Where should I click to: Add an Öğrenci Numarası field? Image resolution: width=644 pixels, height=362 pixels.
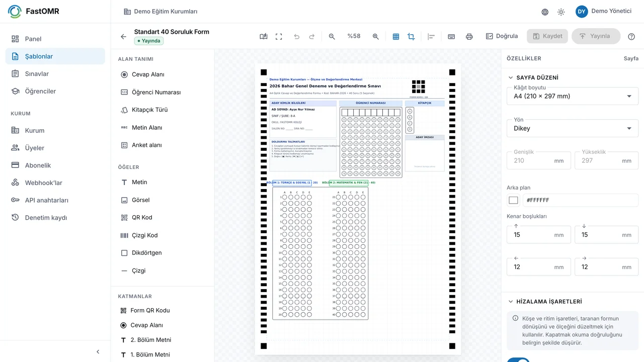[163, 93]
